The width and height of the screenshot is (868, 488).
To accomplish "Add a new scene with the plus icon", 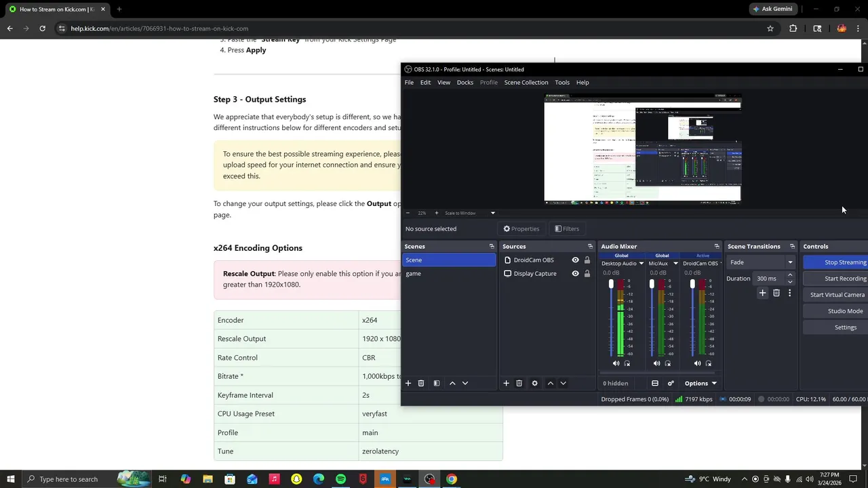I will (x=408, y=384).
